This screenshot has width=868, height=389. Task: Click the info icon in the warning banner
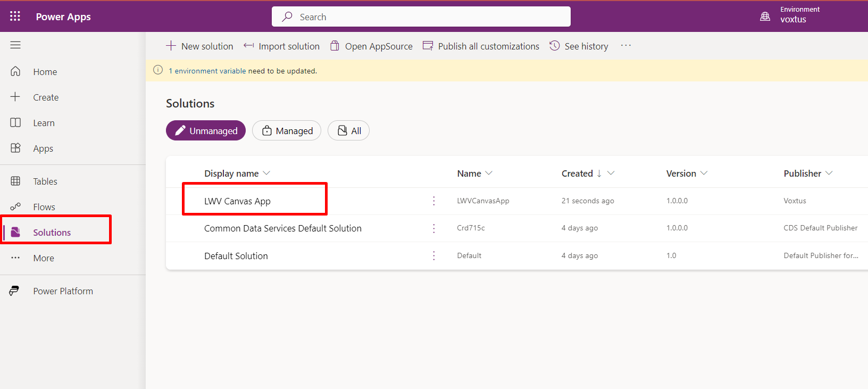pyautogui.click(x=158, y=70)
